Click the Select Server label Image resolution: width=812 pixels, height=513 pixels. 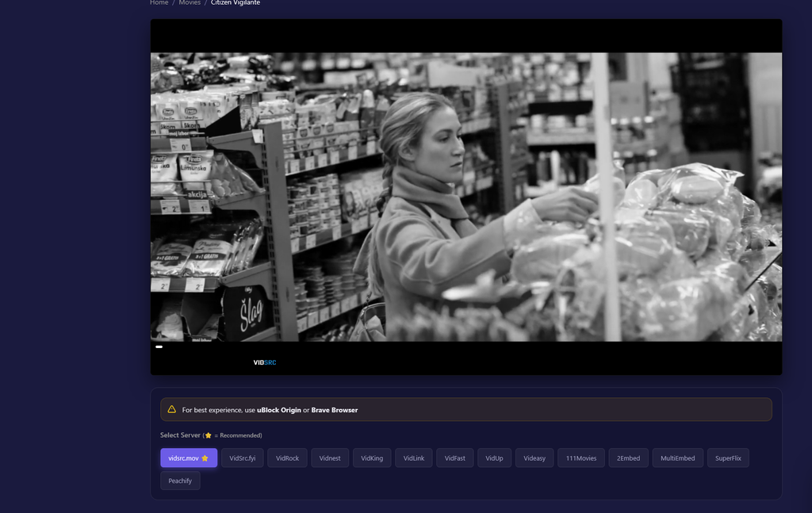[x=180, y=435]
